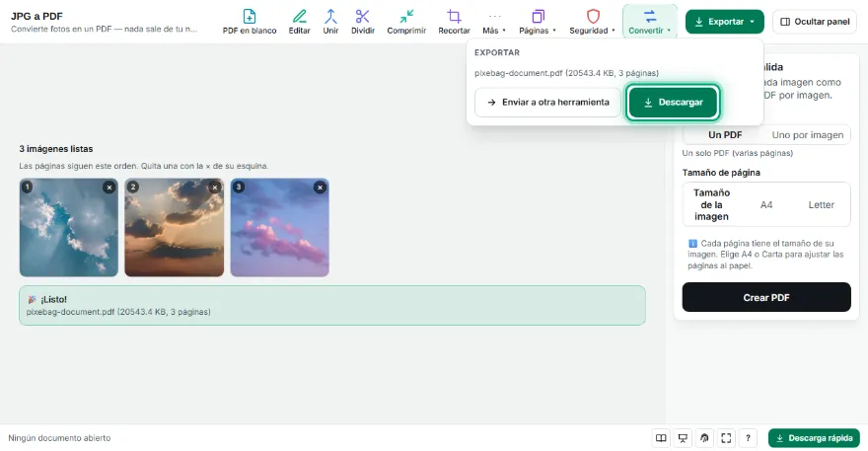Open the Recortar crop tool

(454, 22)
